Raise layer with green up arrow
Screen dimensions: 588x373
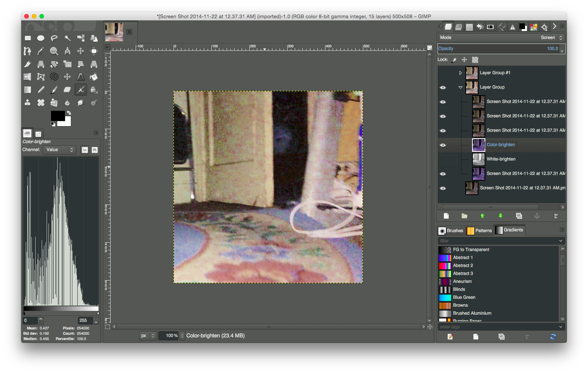coord(482,216)
